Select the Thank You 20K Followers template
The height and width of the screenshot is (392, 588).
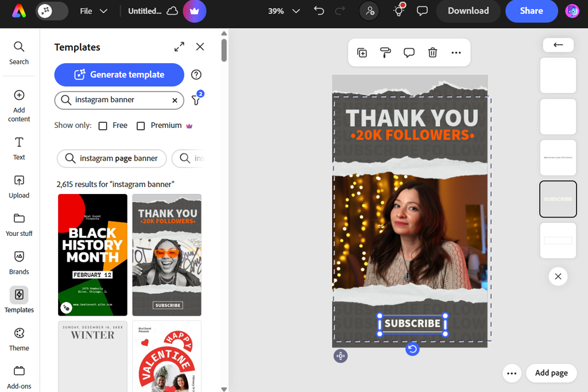coord(167,255)
